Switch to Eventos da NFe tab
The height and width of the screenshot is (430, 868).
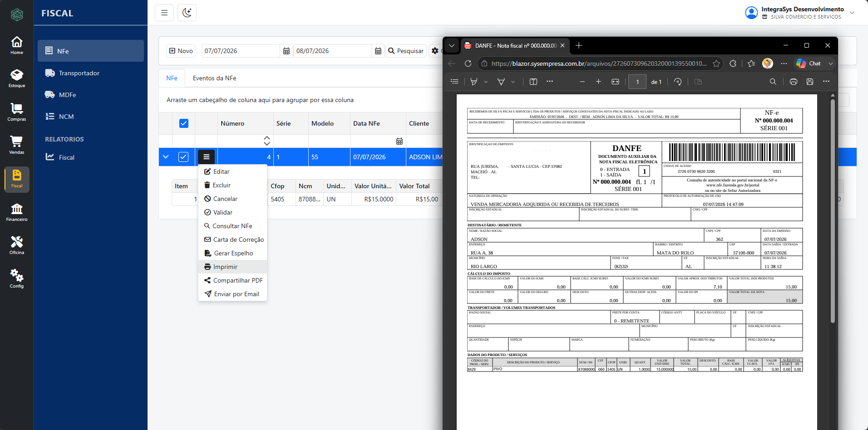pyautogui.click(x=214, y=78)
